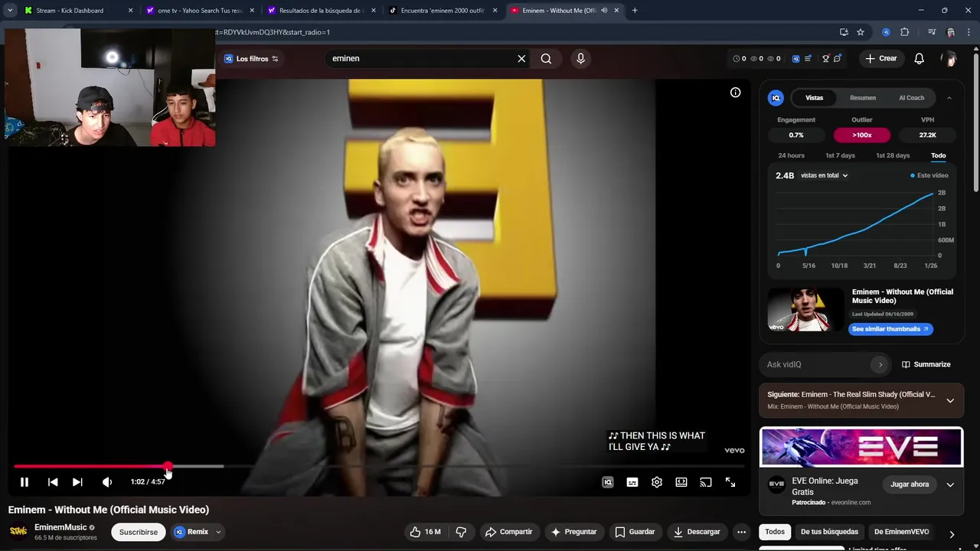Open Chrome's three-dot menu
This screenshot has width=980, height=551.
pos(970,32)
